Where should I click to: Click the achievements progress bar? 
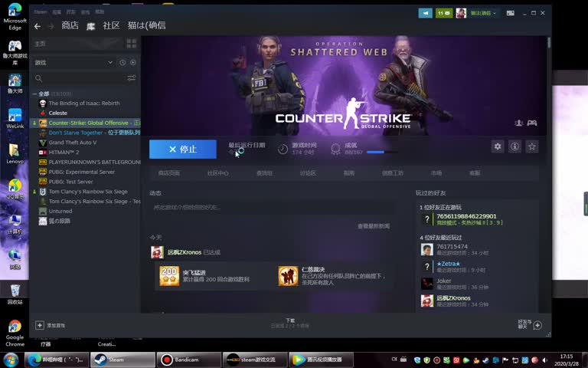376,152
